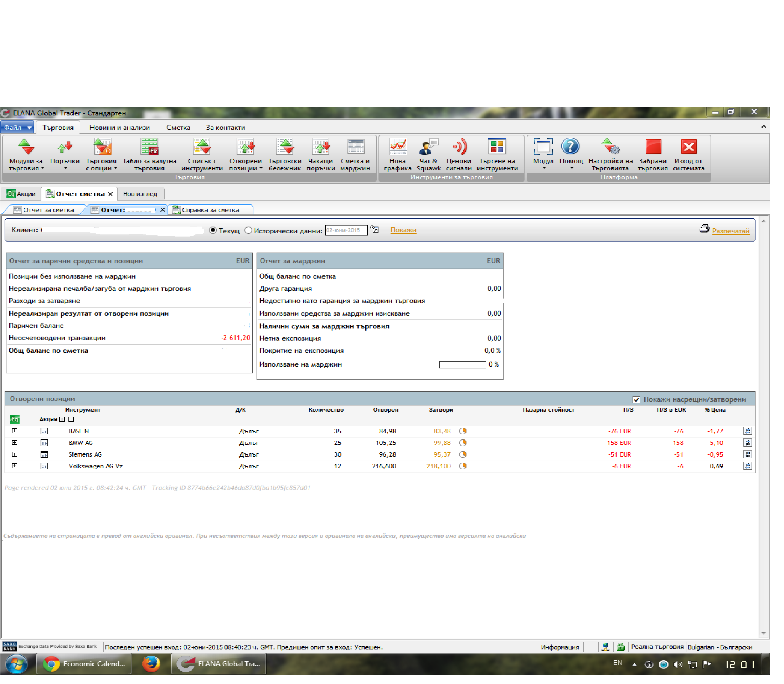Click Реална търговия status label
Screen dimensions: 784x684
657,647
